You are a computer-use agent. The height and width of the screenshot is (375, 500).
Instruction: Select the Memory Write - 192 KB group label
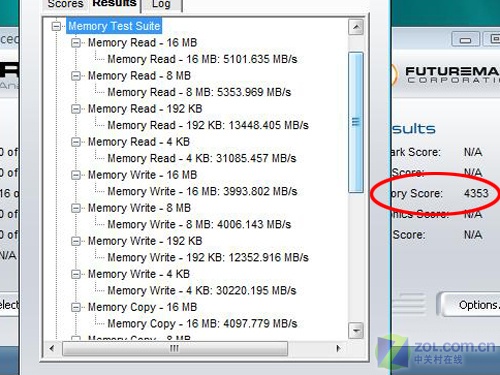point(145,241)
